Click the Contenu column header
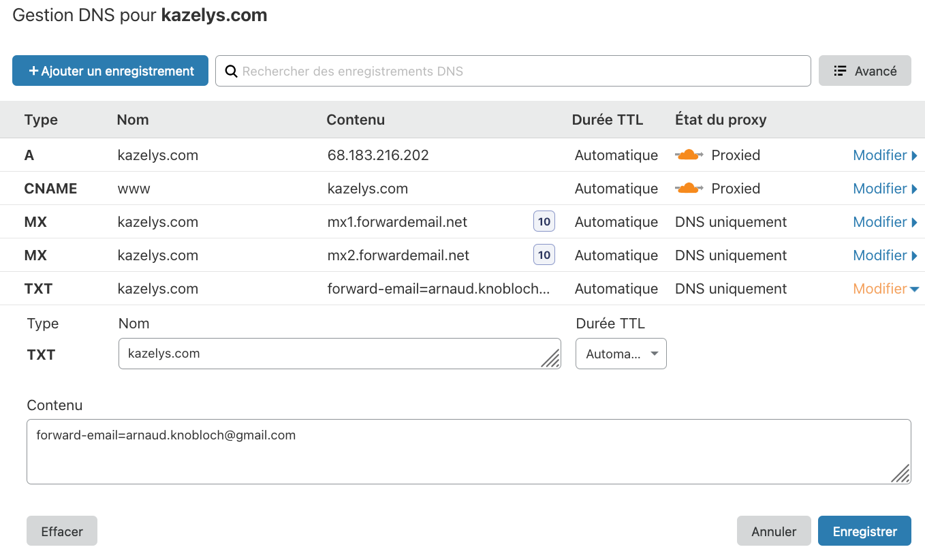 (356, 120)
